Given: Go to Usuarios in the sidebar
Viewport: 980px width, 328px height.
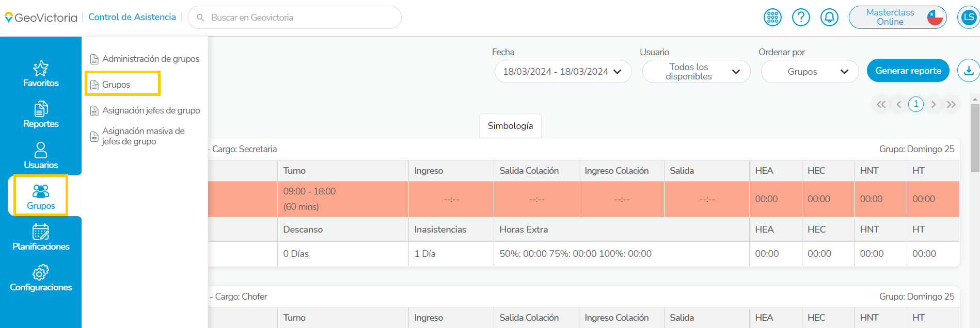Looking at the screenshot, I should click(x=41, y=155).
